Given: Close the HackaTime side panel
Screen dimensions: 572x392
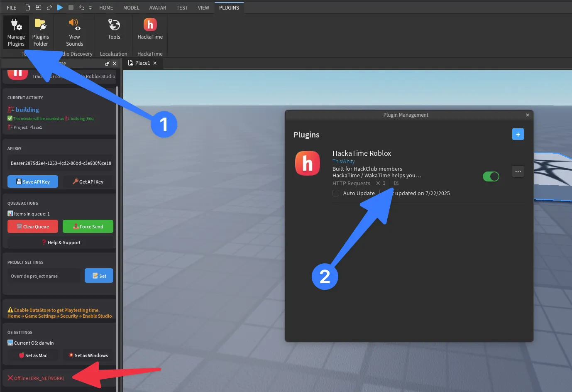Looking at the screenshot, I should pyautogui.click(x=115, y=64).
